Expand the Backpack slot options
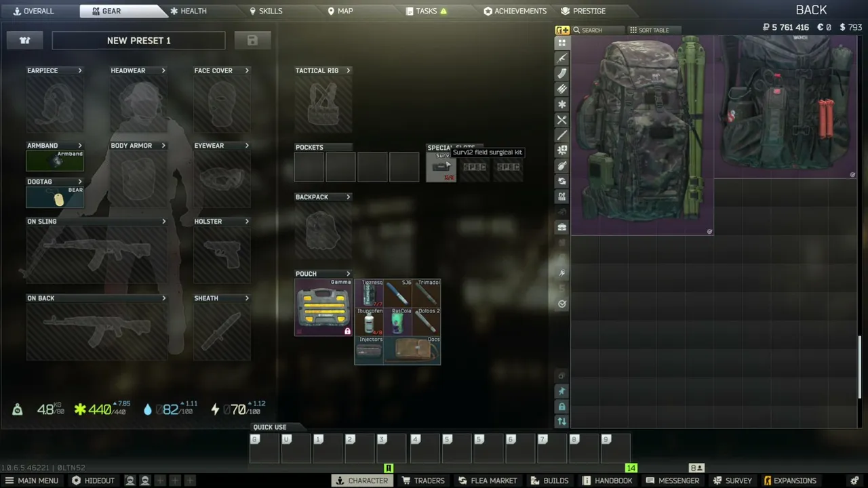Viewport: 868px width, 488px height. coord(349,197)
